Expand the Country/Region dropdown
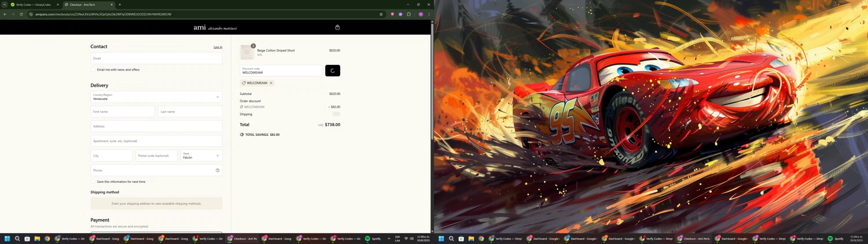 (156, 97)
